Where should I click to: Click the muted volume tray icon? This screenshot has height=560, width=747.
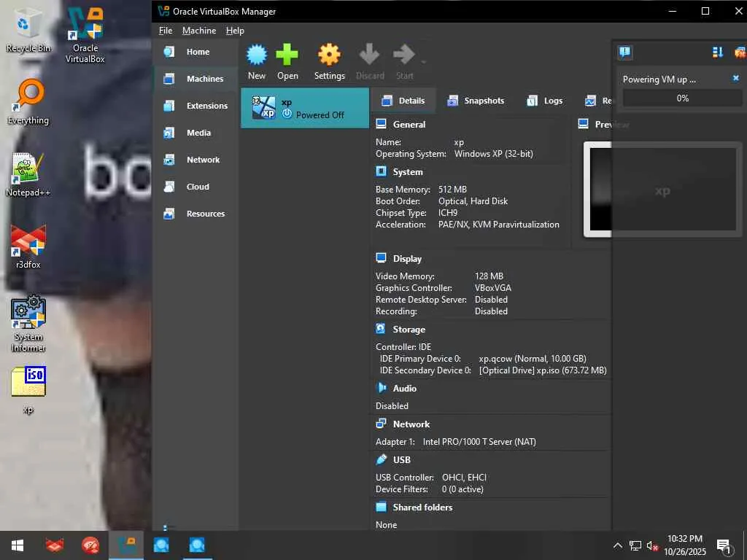(651, 545)
